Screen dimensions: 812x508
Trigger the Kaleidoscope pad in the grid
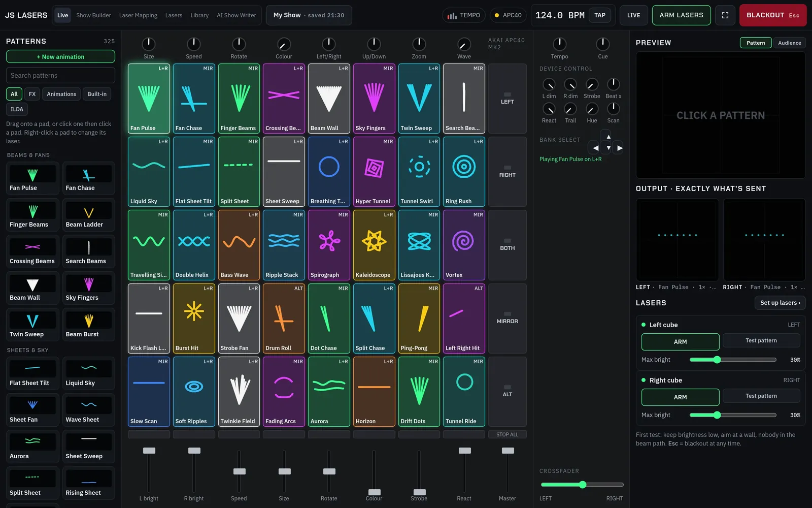click(374, 245)
